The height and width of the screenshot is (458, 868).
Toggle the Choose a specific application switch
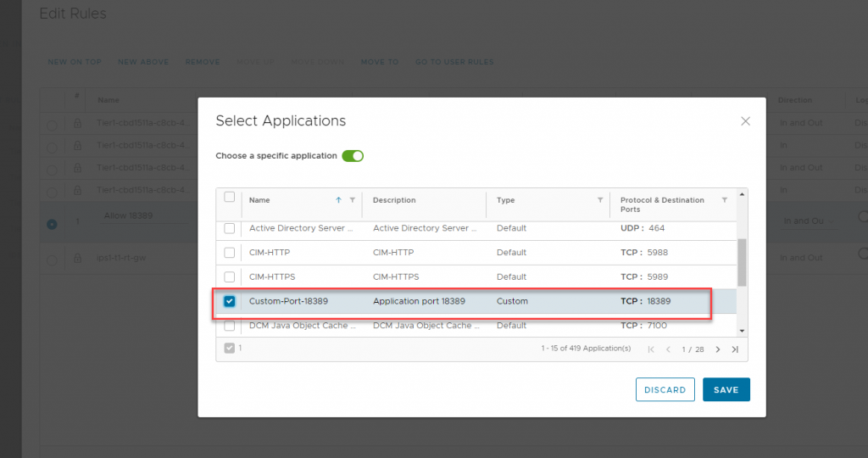click(352, 156)
